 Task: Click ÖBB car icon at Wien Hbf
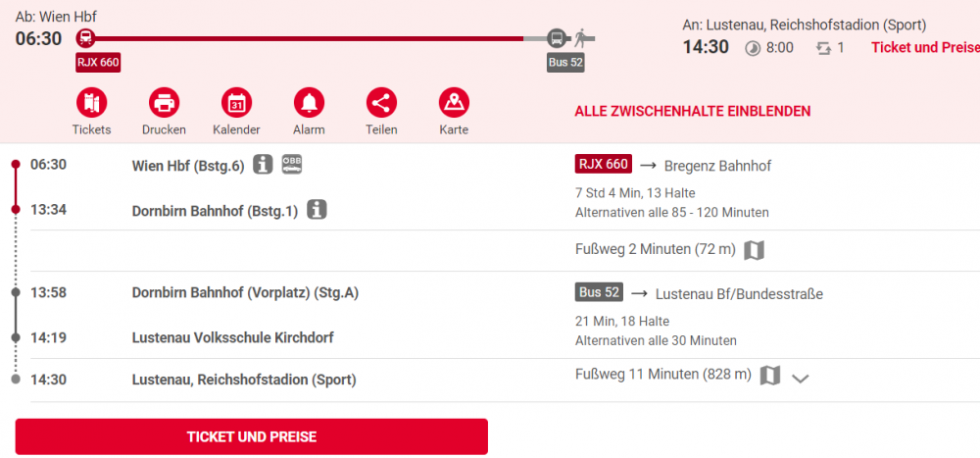click(292, 164)
